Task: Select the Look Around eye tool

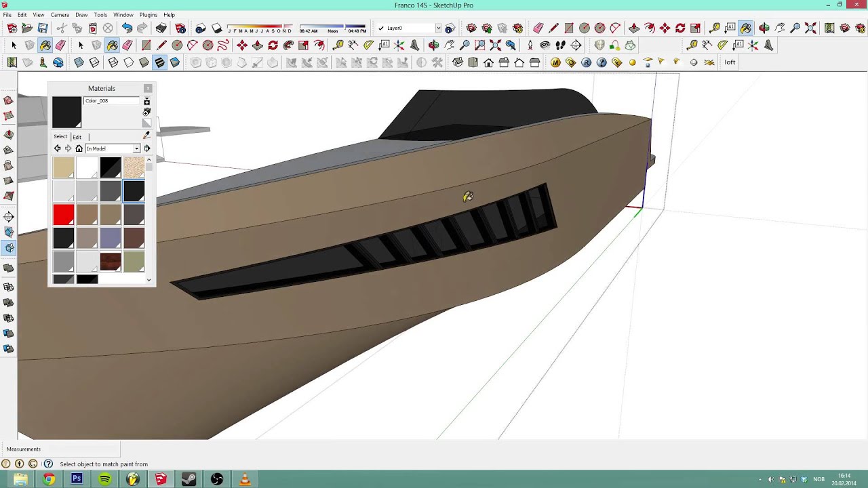Action: click(x=545, y=45)
